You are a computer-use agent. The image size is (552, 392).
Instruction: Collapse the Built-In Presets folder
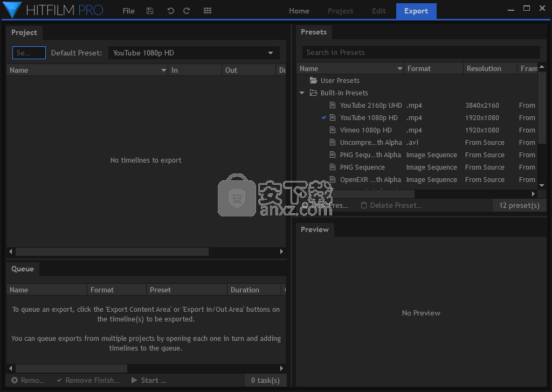point(302,93)
